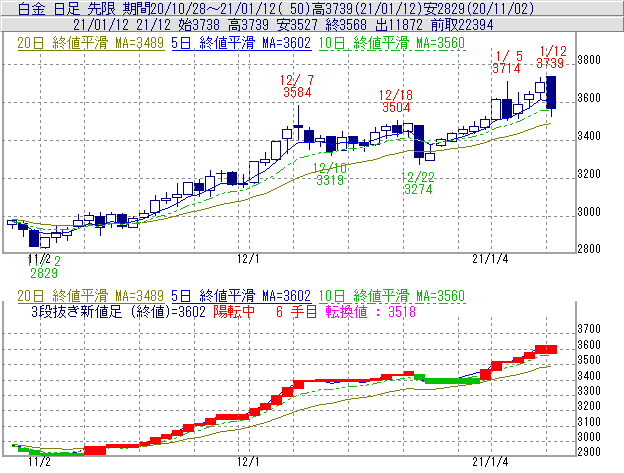The image size is (624, 473).
Task: Click the 12/10 low label 3319
Action: (x=330, y=181)
